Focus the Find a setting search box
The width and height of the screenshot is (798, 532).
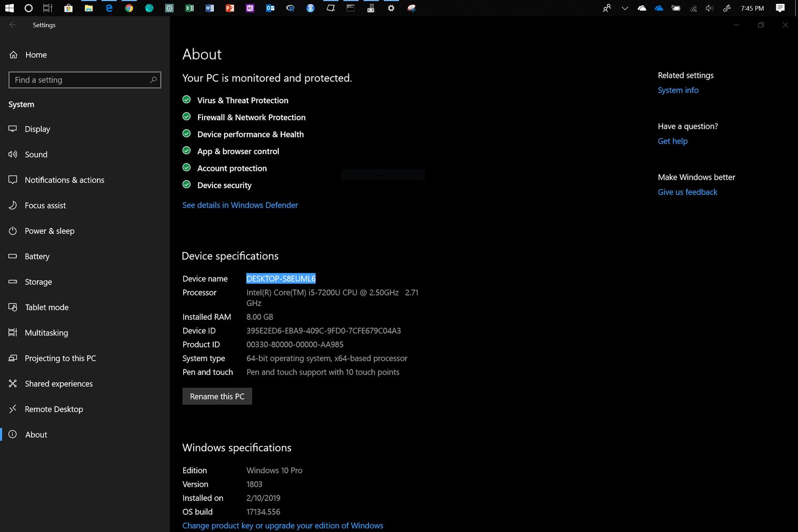[x=85, y=80]
